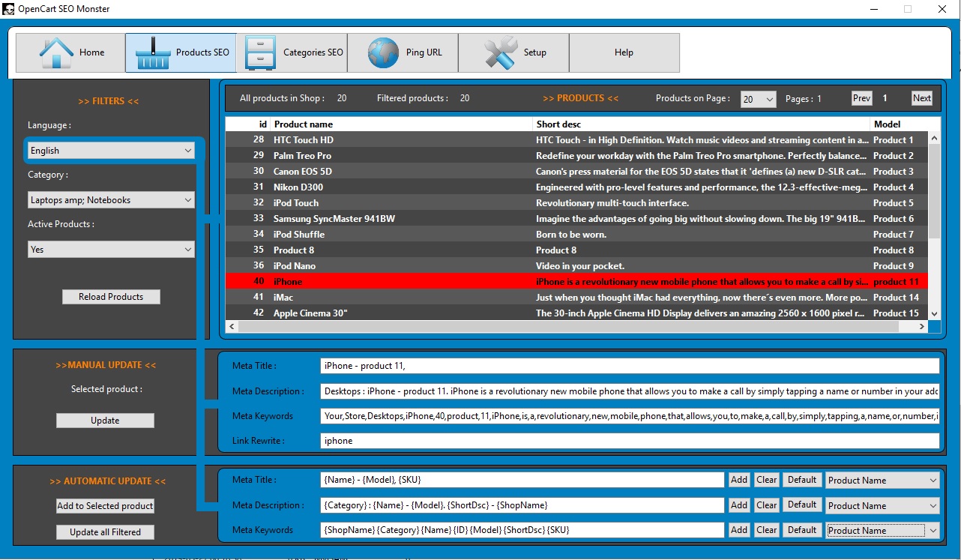Click the file cabinet icon
The width and height of the screenshot is (961, 560).
point(261,53)
